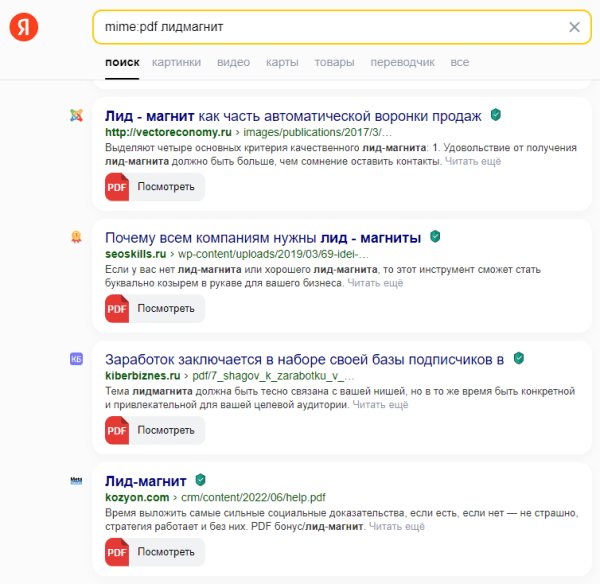
Task: Click the vectoreconomy.ru site favicon
Action: click(76, 116)
